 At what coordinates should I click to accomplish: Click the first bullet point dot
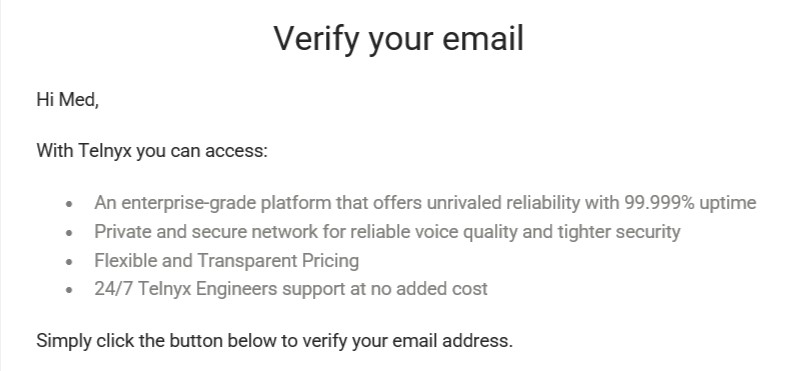[69, 204]
